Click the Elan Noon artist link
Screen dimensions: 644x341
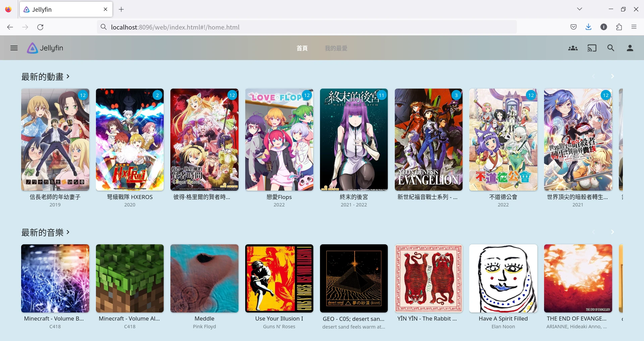tap(503, 327)
